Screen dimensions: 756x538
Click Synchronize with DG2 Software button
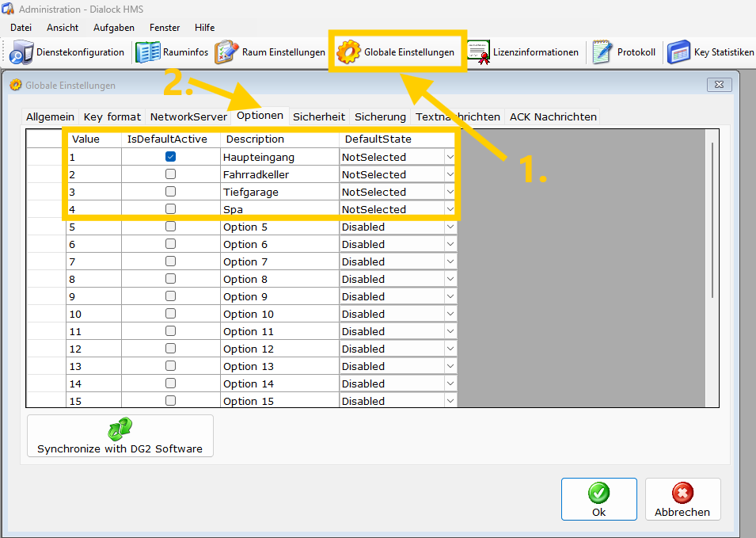point(120,437)
